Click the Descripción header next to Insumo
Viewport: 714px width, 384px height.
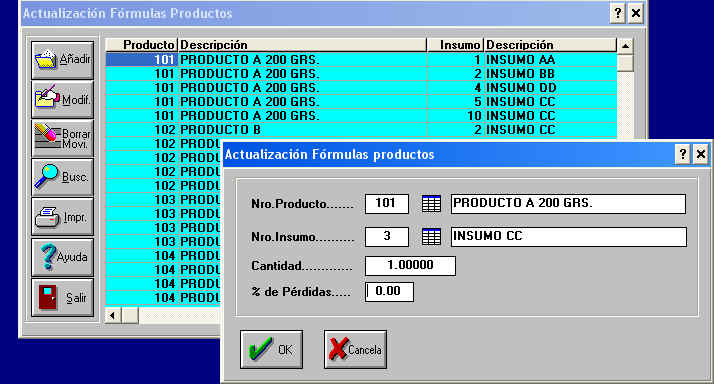(x=550, y=45)
